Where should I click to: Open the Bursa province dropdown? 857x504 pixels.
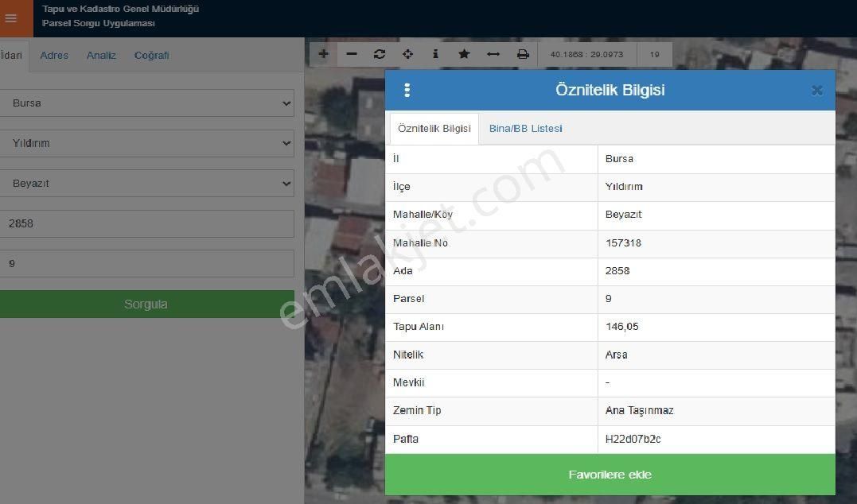[146, 103]
